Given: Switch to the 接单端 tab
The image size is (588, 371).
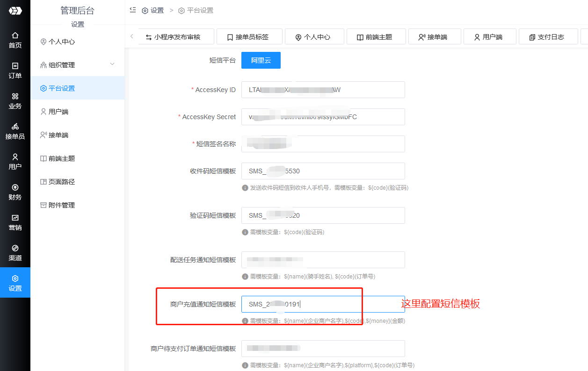Looking at the screenshot, I should [435, 37].
